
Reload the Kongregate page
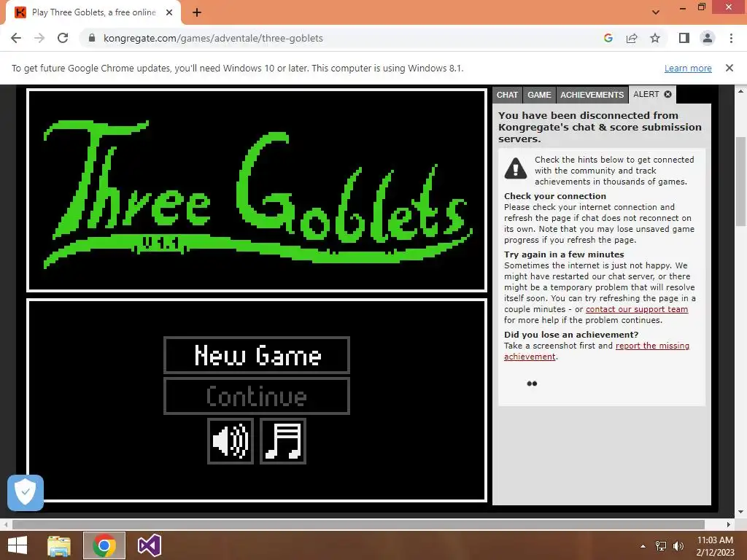[63, 38]
